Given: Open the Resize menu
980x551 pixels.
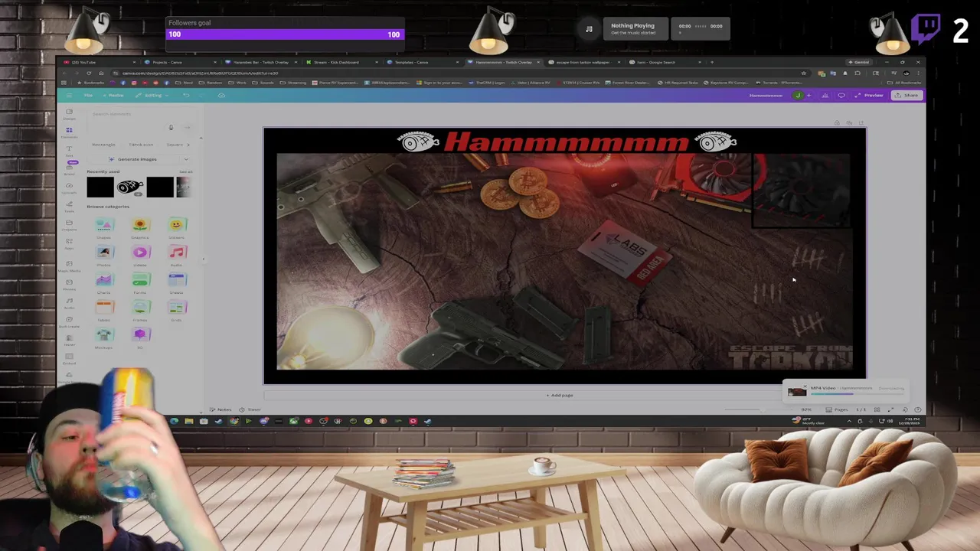Looking at the screenshot, I should tap(115, 95).
